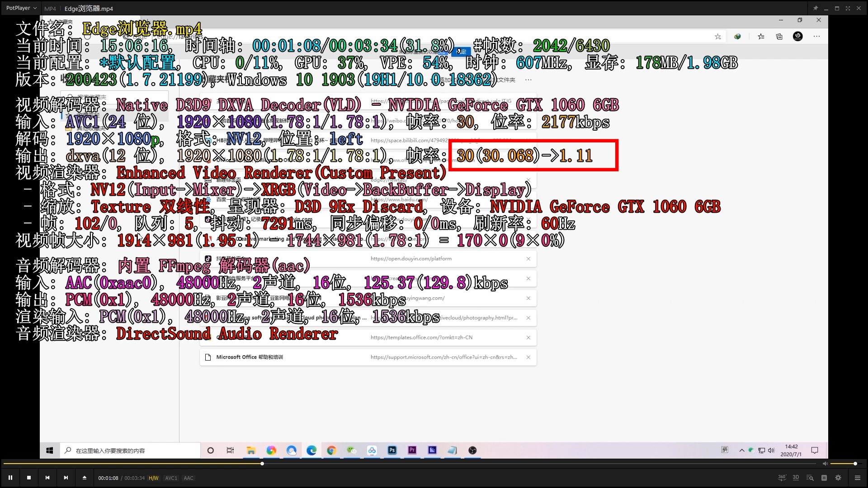This screenshot has height=488, width=868.
Task: Toggle 360 degree video mode
Action: [x=782, y=478]
